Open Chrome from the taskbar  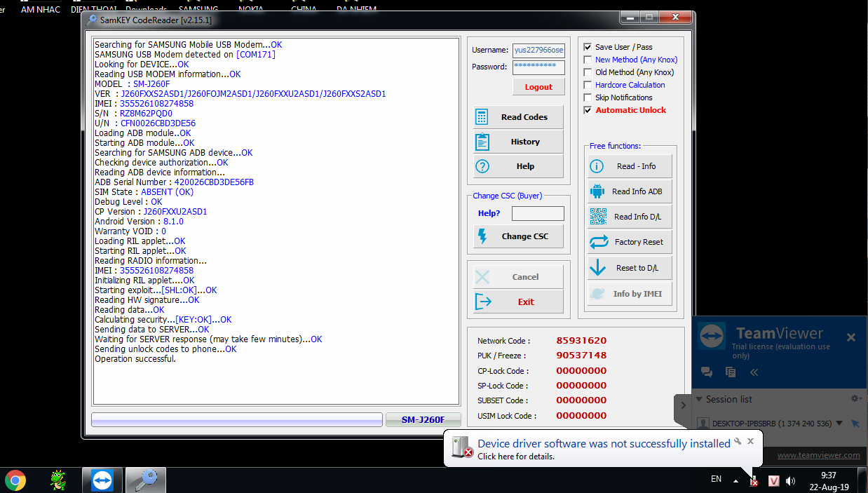tap(15, 480)
